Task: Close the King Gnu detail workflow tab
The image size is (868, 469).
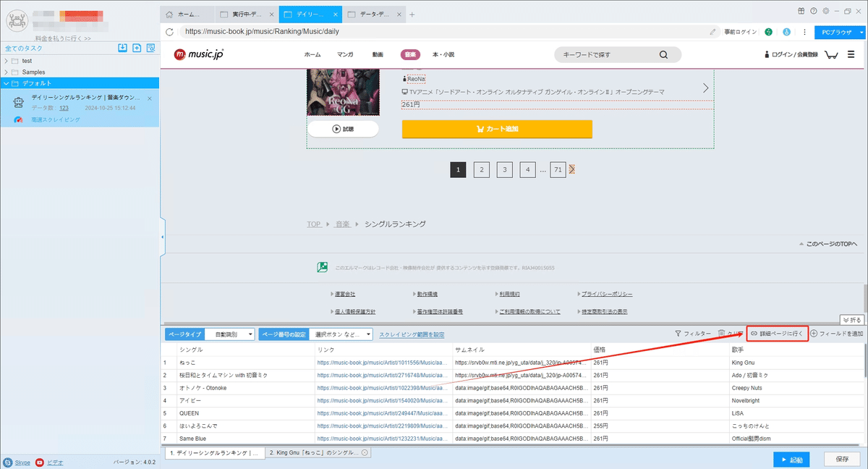Action: (x=365, y=452)
